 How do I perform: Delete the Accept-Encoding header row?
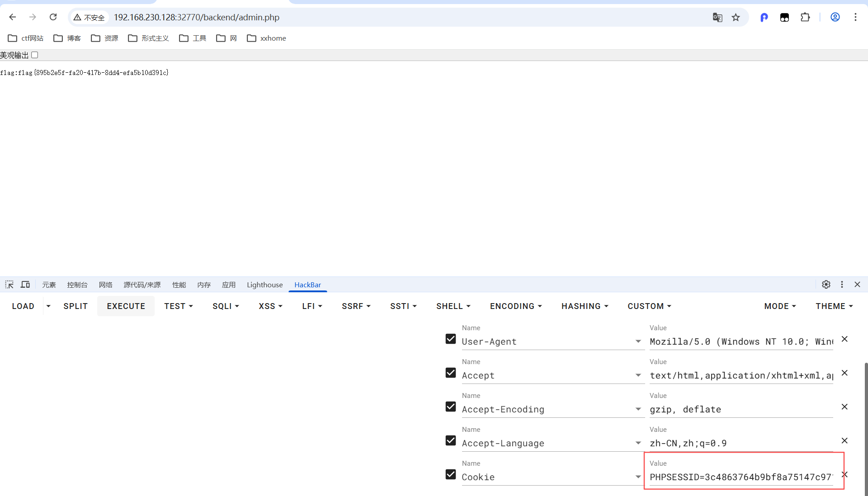pos(844,407)
